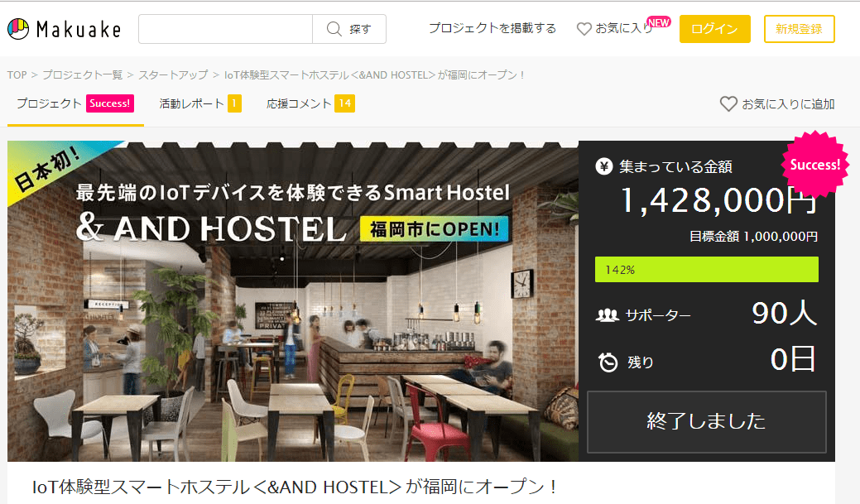Open プロジェクトを掲載する link
860x504 pixels.
pyautogui.click(x=492, y=28)
